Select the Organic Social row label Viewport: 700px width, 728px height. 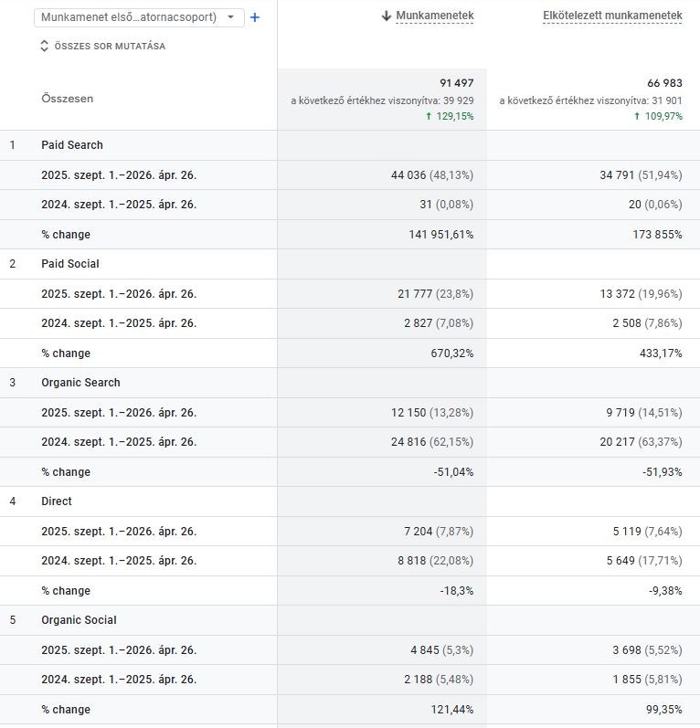pyautogui.click(x=79, y=620)
